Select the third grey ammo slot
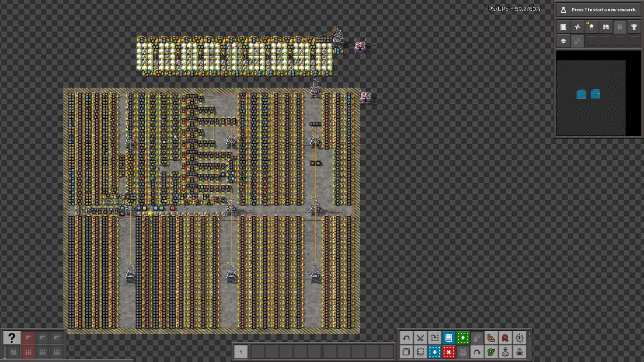The width and height of the screenshot is (644, 362). 57,352
